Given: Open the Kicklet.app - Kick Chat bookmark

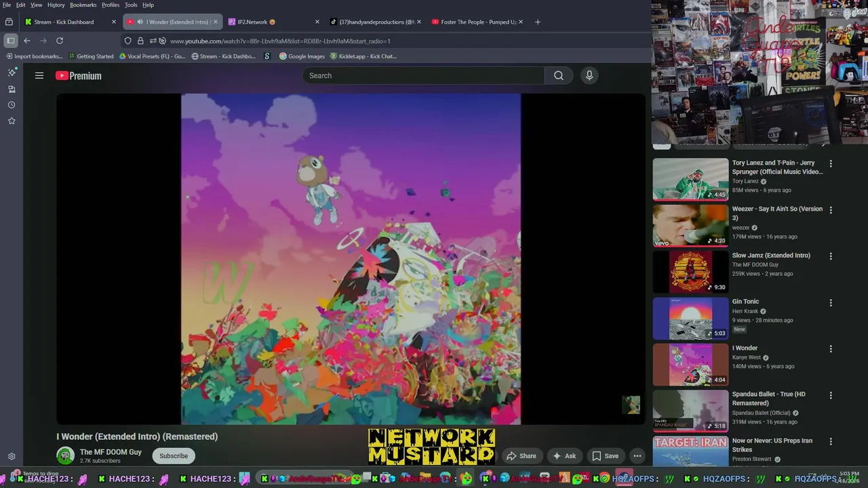Looking at the screenshot, I should (x=363, y=56).
